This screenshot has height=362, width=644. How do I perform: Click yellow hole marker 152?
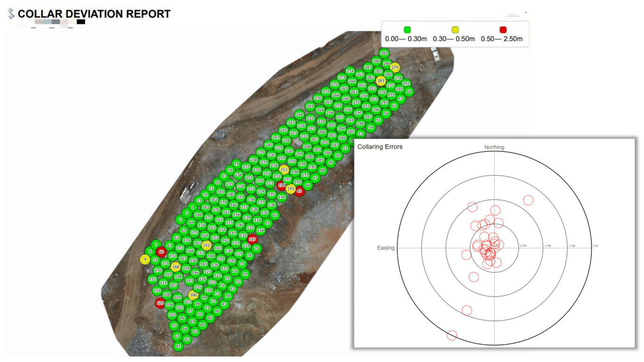coord(206,245)
